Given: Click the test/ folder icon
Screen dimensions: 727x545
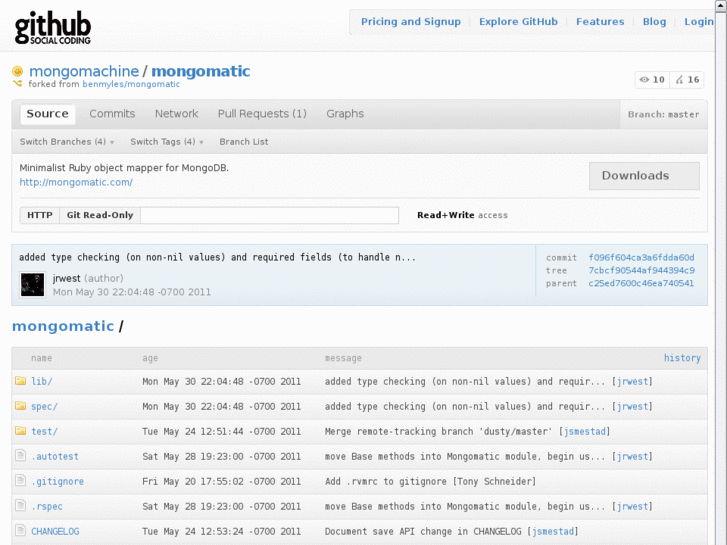Looking at the screenshot, I should tap(20, 432).
